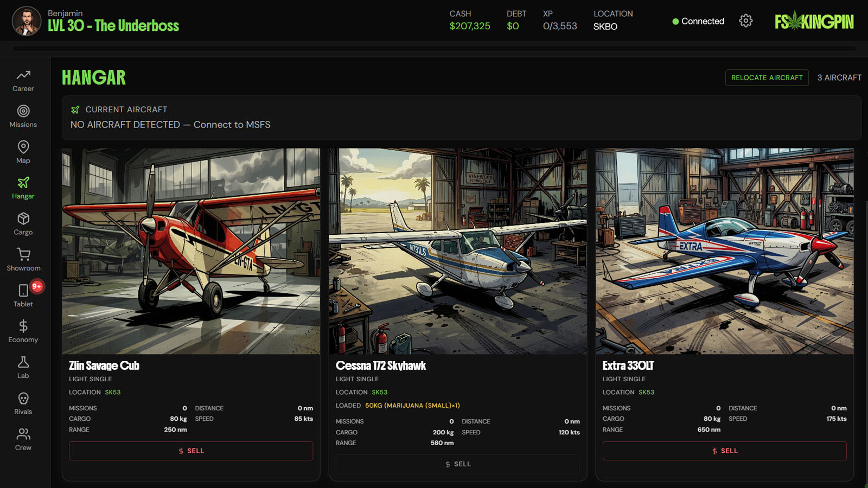Image resolution: width=868 pixels, height=488 pixels.
Task: Click SK53 location link on Zlin Savage Cub
Action: pos(113,392)
